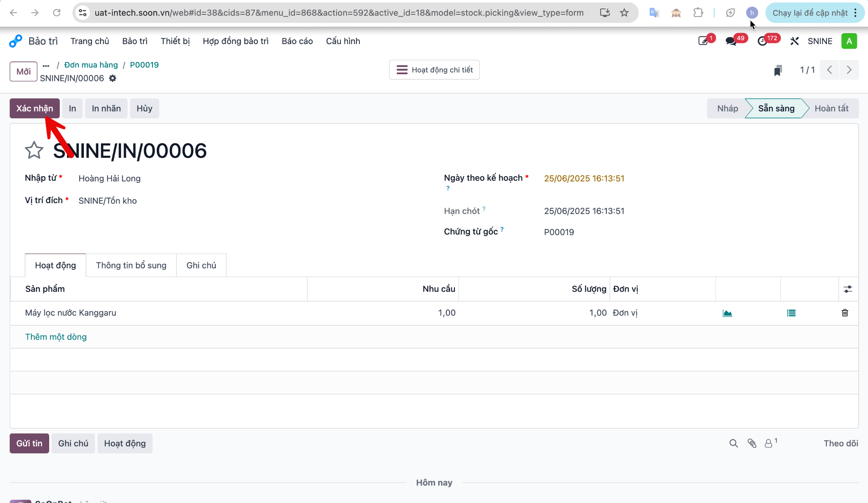
Task: Switch to the Ghi chú tab
Action: 201,265
